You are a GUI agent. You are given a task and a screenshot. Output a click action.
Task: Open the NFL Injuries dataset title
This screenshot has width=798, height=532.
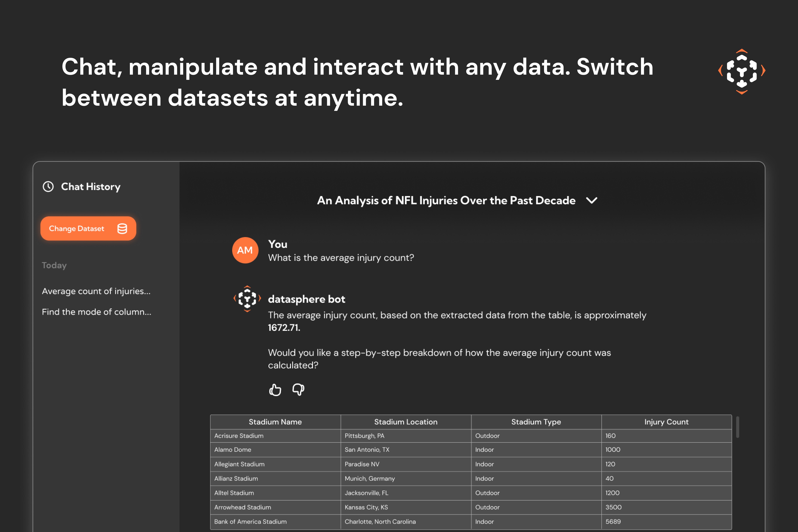pos(446,201)
